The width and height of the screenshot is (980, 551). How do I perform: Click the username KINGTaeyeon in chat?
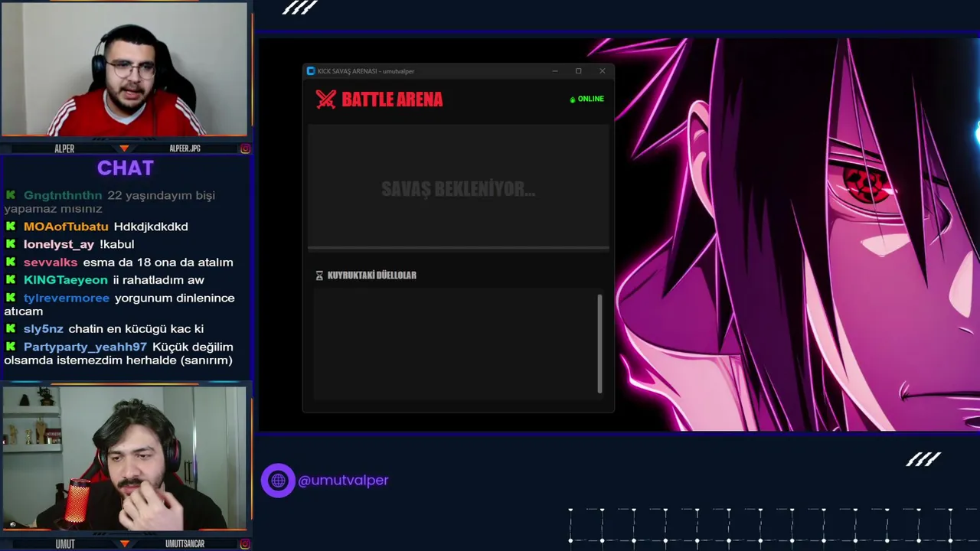pos(66,280)
